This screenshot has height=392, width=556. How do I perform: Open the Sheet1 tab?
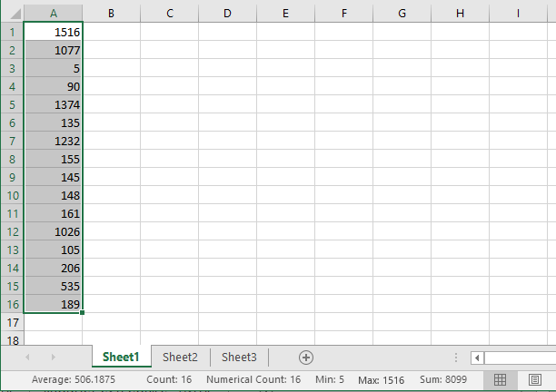tap(121, 357)
